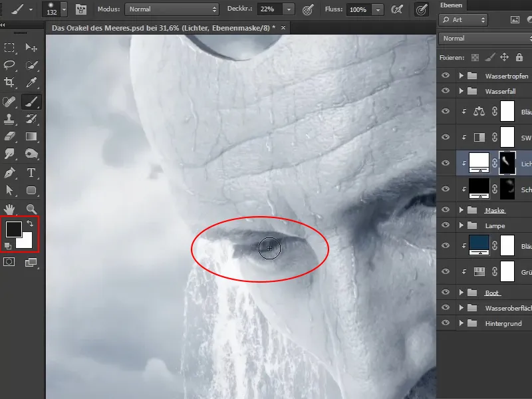Select the Eyedropper tool
Image resolution: width=532 pixels, height=399 pixels.
point(31,82)
